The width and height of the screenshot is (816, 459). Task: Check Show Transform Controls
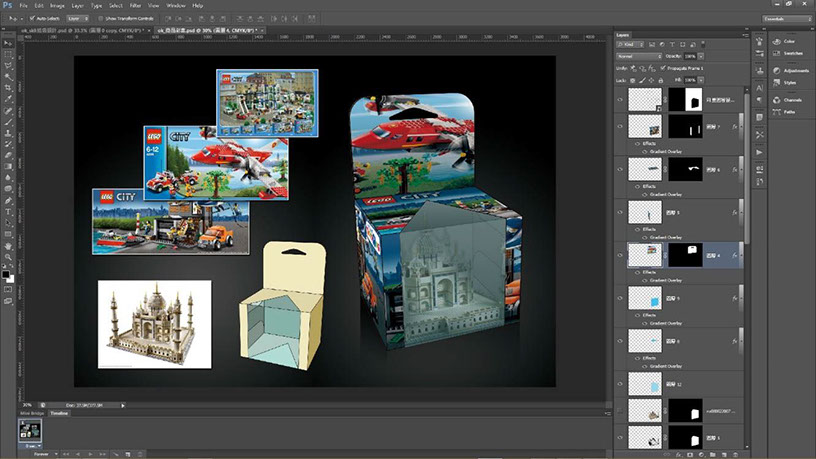[x=101, y=18]
